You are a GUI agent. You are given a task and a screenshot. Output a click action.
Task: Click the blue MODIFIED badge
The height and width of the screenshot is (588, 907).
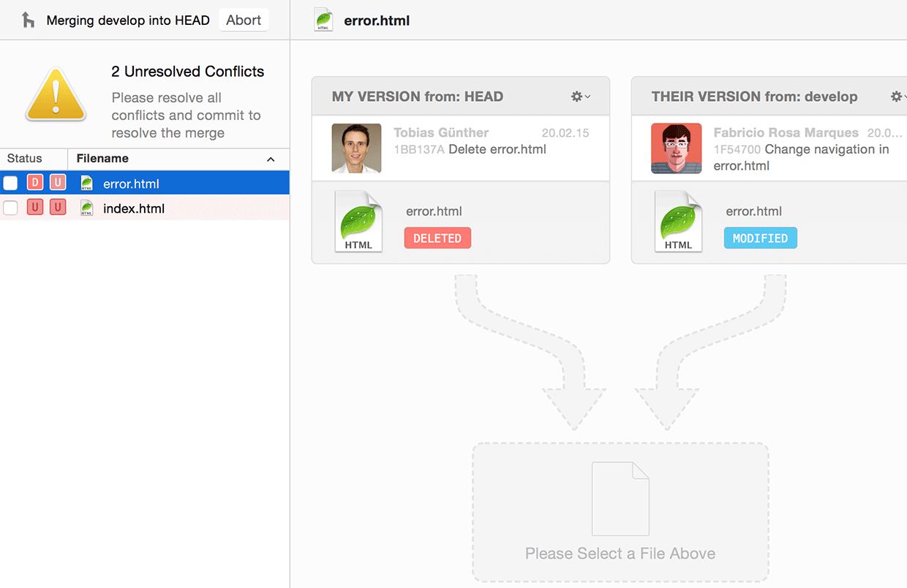click(760, 238)
